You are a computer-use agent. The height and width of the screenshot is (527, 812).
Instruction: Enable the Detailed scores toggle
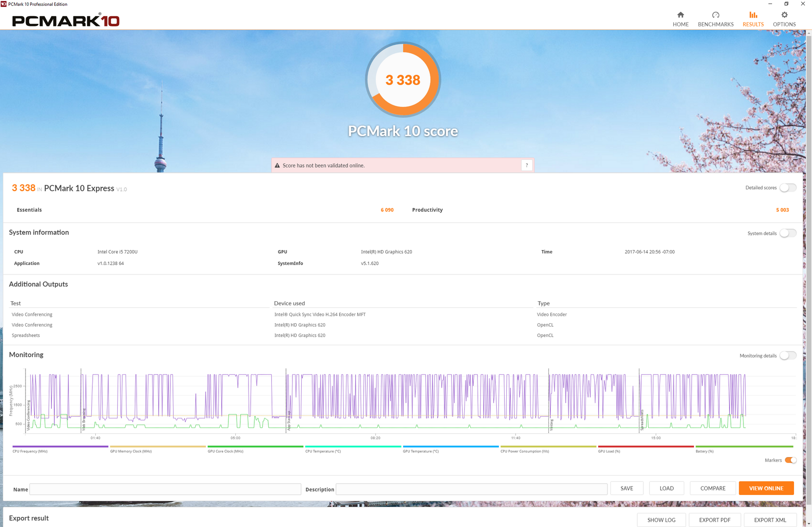(x=788, y=188)
